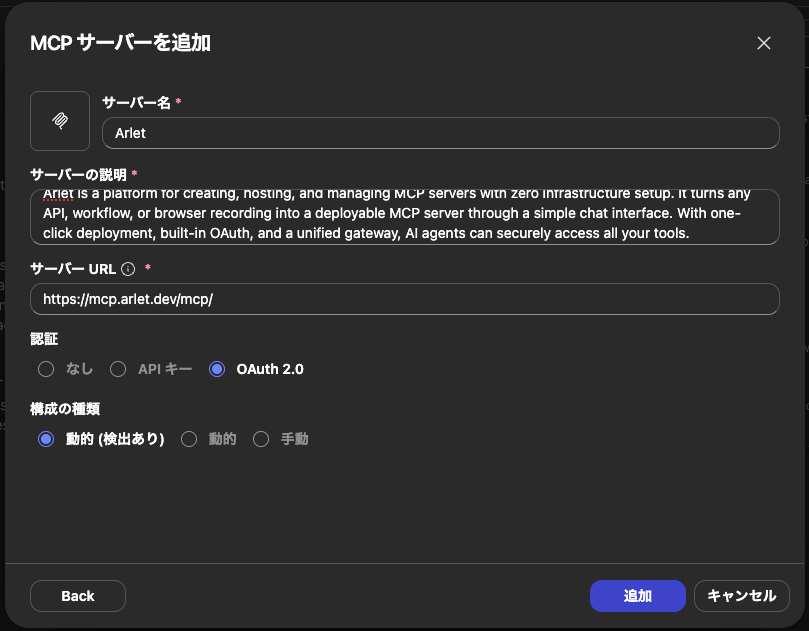Select the なし authentication option
This screenshot has width=809, height=631.
(x=46, y=369)
